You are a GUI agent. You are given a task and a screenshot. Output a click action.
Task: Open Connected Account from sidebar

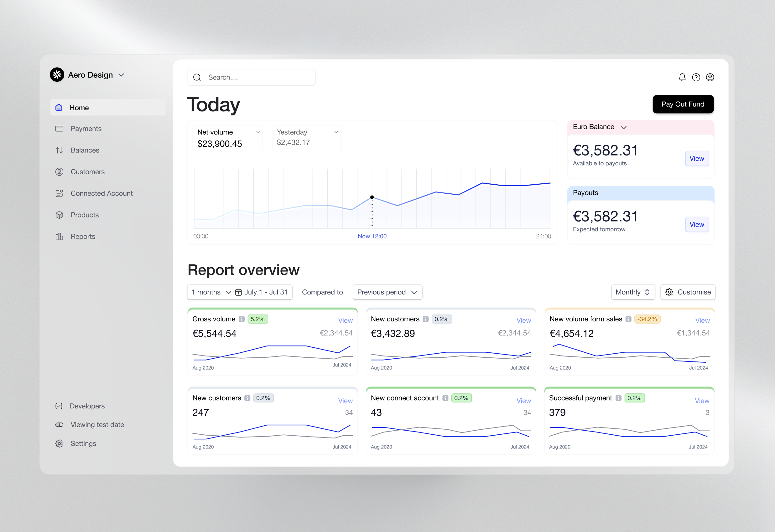101,193
